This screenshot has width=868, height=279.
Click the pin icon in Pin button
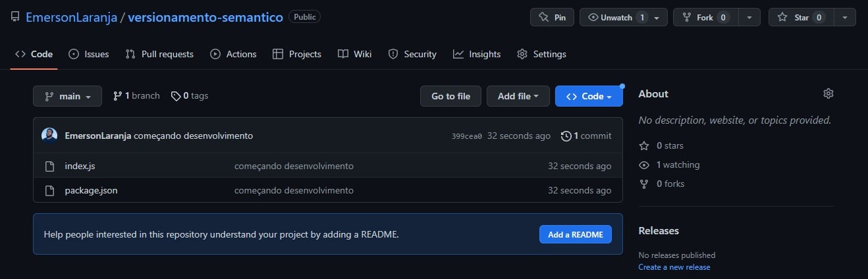coord(544,17)
